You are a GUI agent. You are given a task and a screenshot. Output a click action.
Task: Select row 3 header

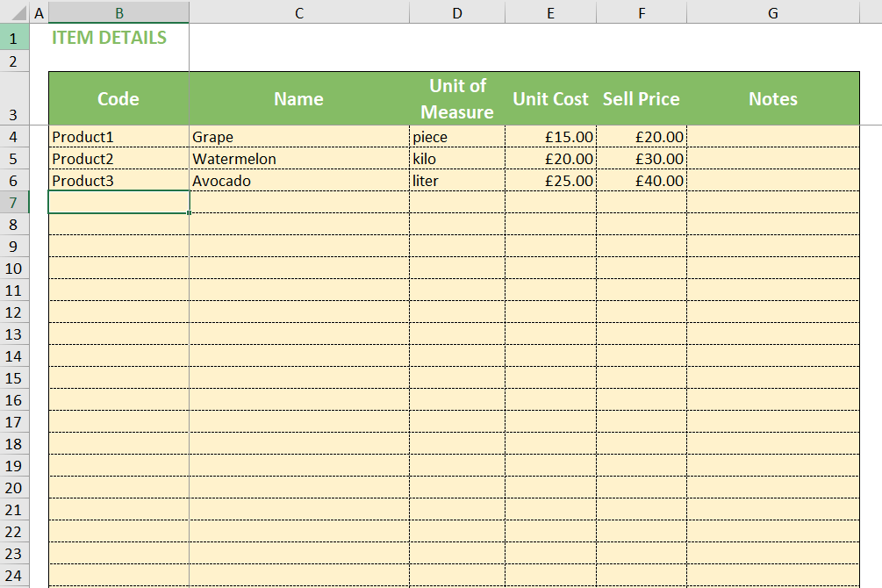[x=14, y=98]
